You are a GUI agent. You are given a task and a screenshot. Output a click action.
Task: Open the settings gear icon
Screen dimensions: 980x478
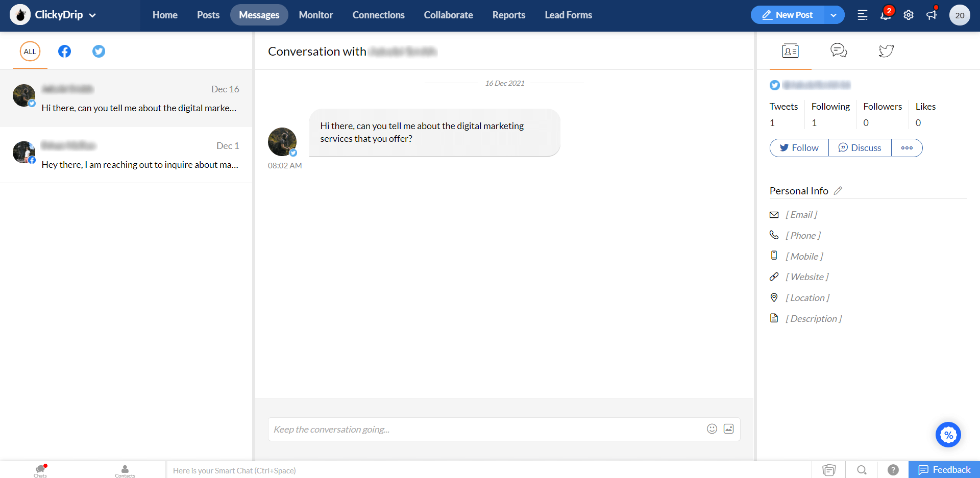pos(909,15)
